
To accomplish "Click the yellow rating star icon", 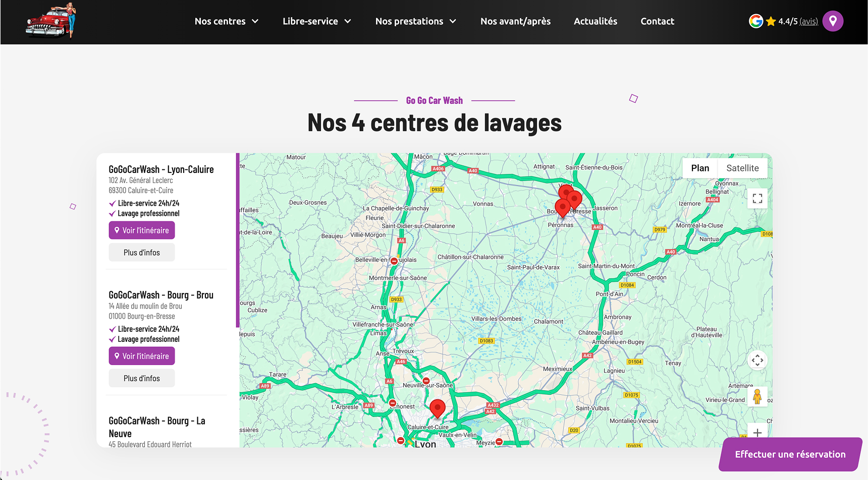I will [x=771, y=21].
